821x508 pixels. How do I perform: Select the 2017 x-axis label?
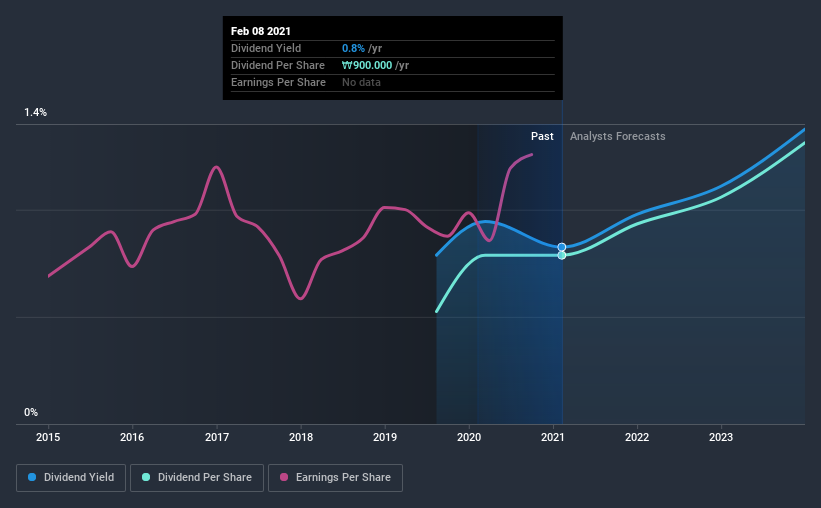click(x=217, y=437)
